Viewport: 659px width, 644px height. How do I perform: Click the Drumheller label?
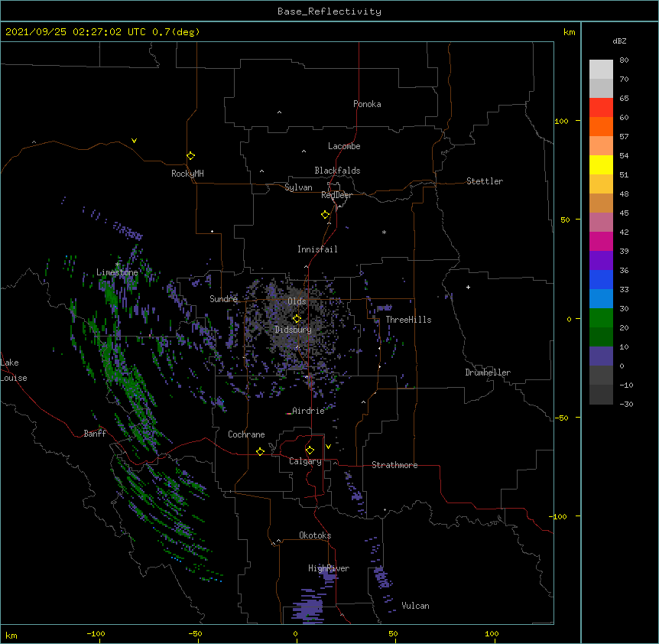(488, 372)
